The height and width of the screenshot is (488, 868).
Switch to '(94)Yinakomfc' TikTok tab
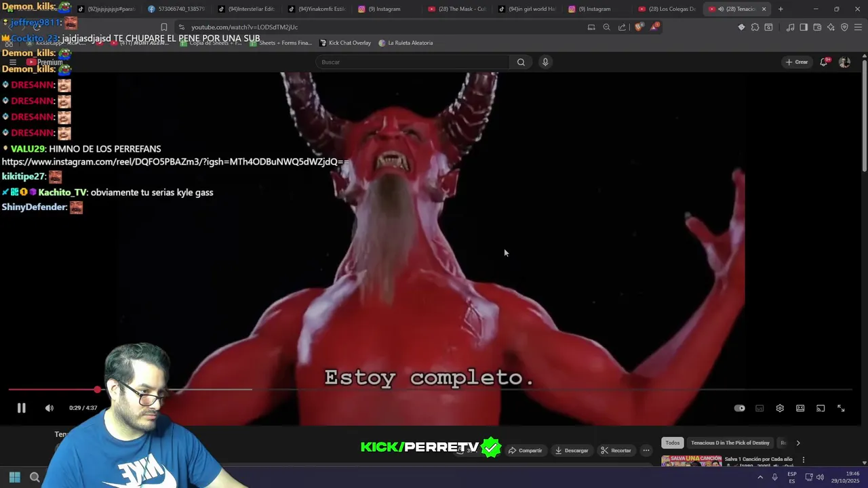pyautogui.click(x=317, y=9)
